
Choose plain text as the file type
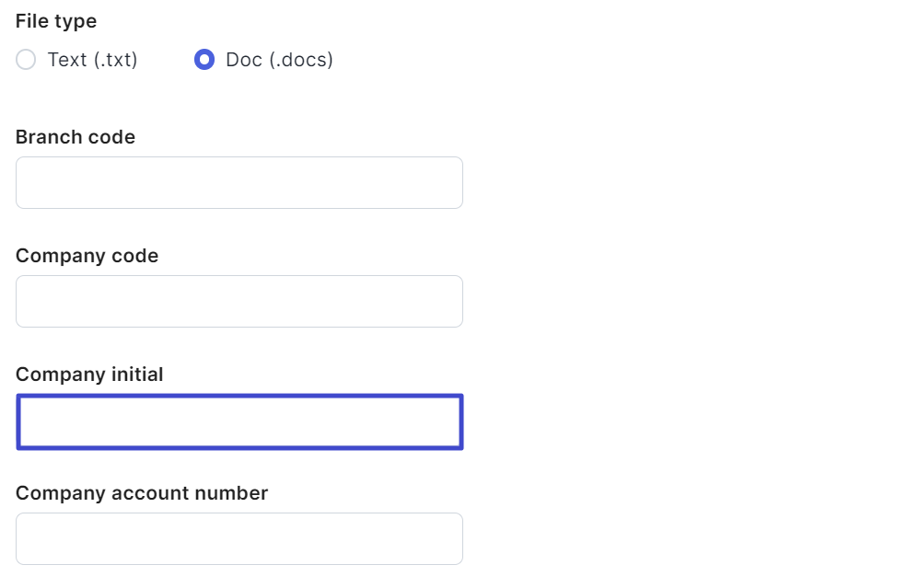click(x=26, y=60)
